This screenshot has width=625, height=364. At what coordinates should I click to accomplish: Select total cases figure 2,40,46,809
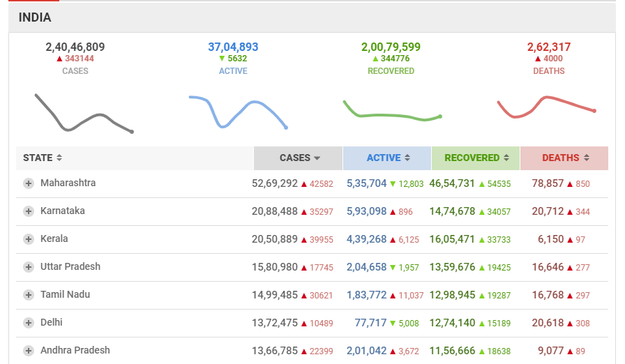pyautogui.click(x=75, y=47)
